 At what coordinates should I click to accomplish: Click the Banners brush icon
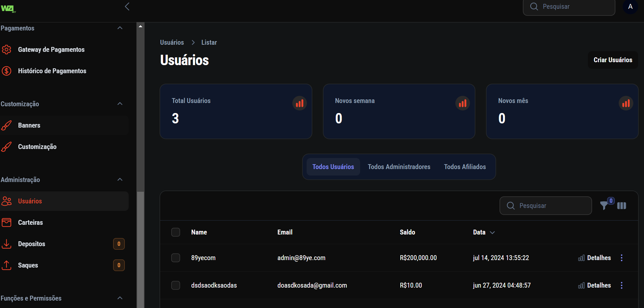pos(6,125)
